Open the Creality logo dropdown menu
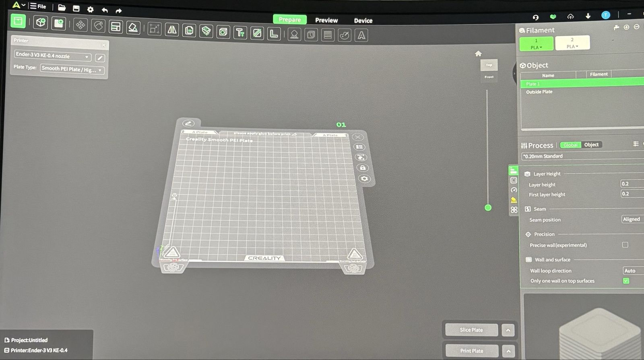The width and height of the screenshot is (644, 360). pos(19,5)
